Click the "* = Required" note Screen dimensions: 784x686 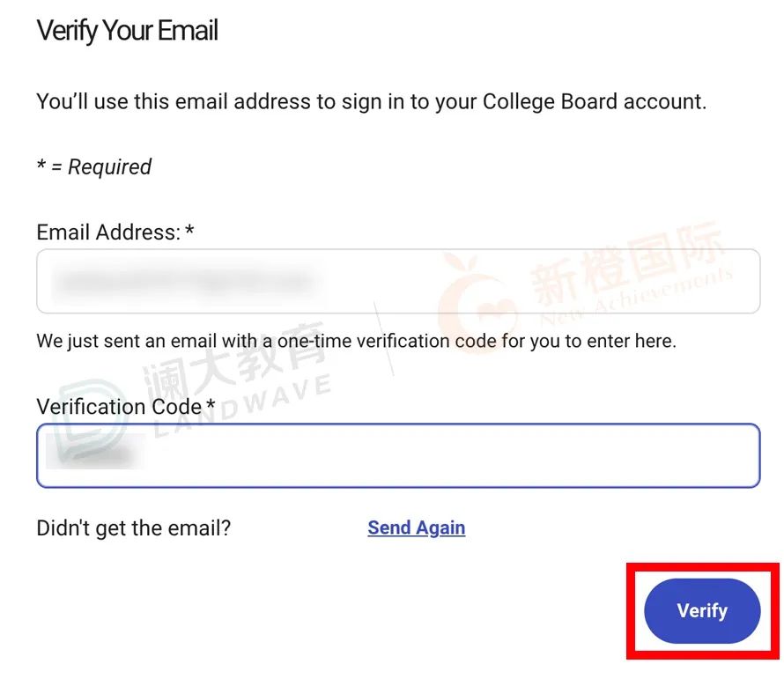(94, 167)
